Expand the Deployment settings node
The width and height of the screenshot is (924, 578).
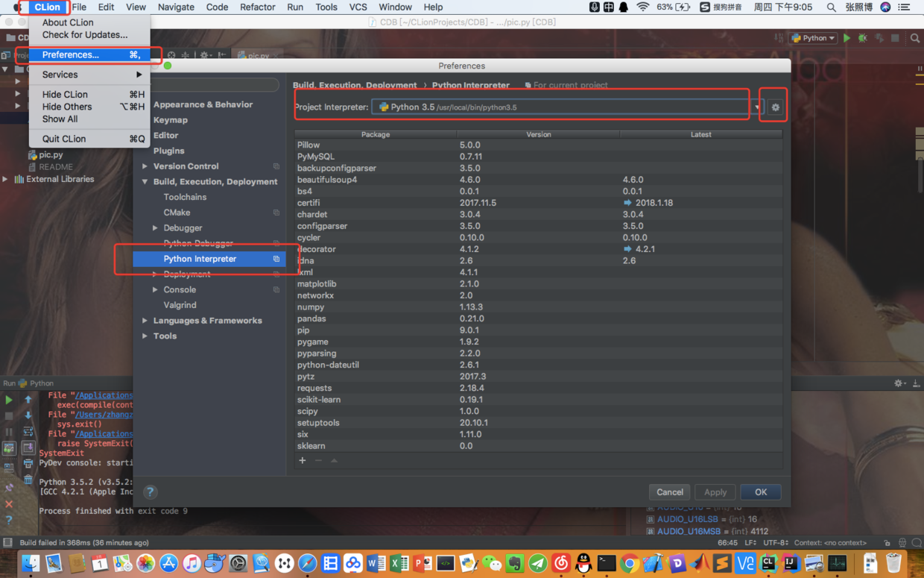[x=155, y=274]
